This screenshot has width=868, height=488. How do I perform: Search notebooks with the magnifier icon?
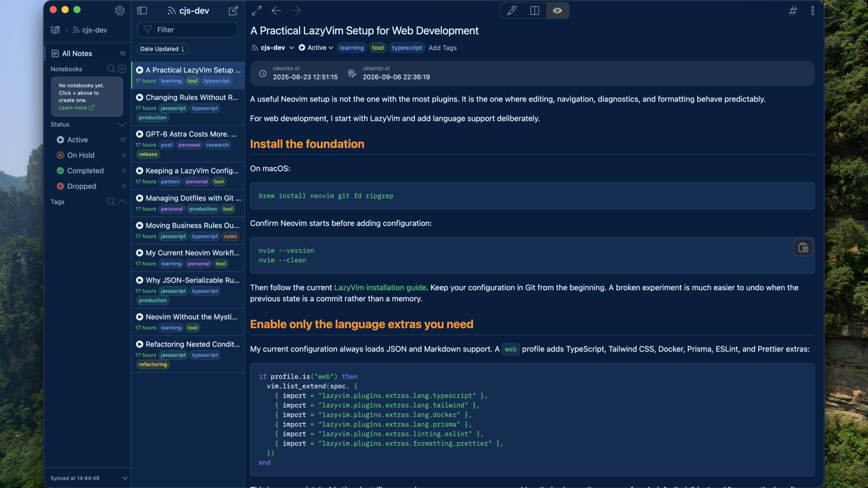[111, 69]
